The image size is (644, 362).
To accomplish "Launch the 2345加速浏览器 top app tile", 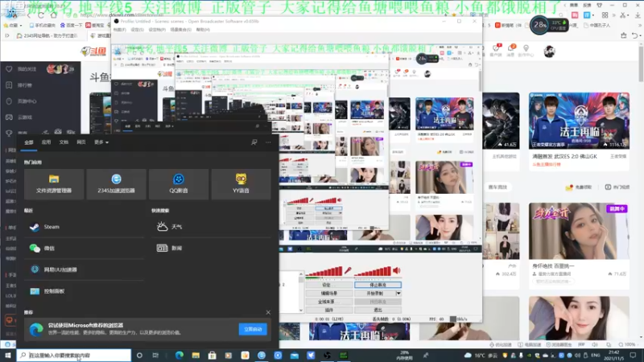I will (x=116, y=184).
